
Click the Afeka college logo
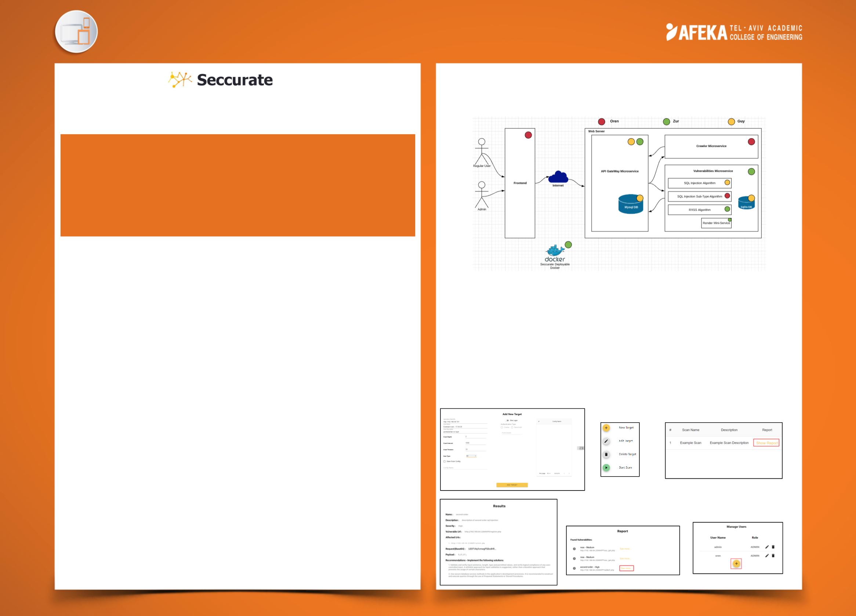(734, 32)
